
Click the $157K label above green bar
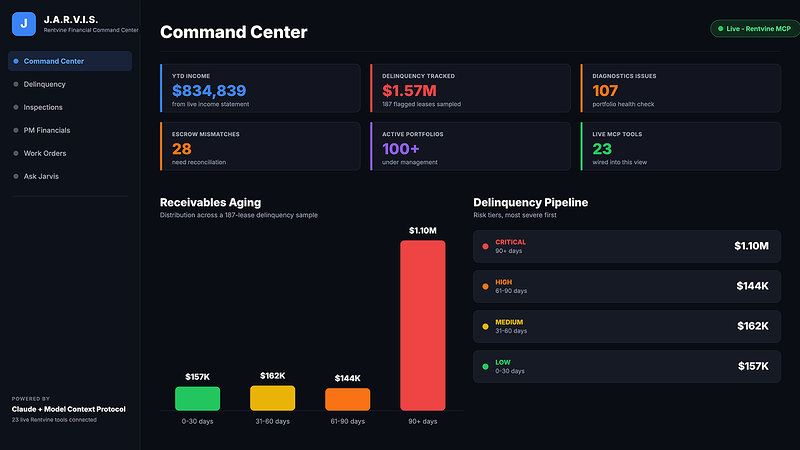[197, 377]
